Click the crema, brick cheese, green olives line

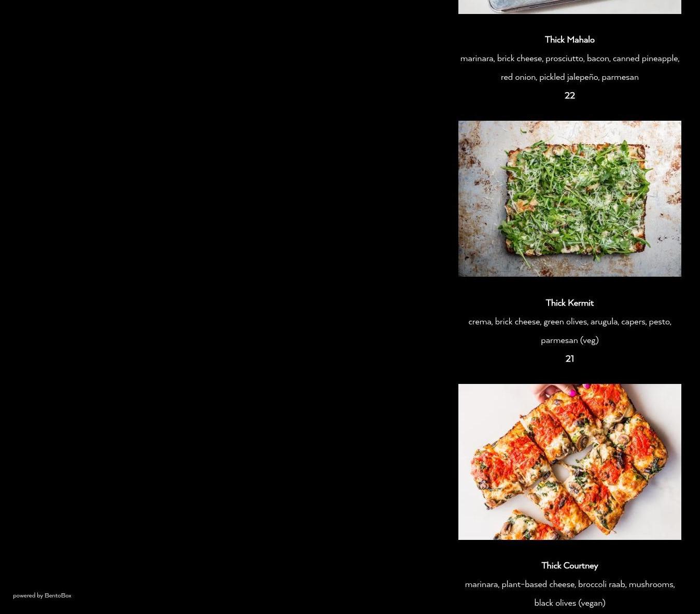point(569,321)
